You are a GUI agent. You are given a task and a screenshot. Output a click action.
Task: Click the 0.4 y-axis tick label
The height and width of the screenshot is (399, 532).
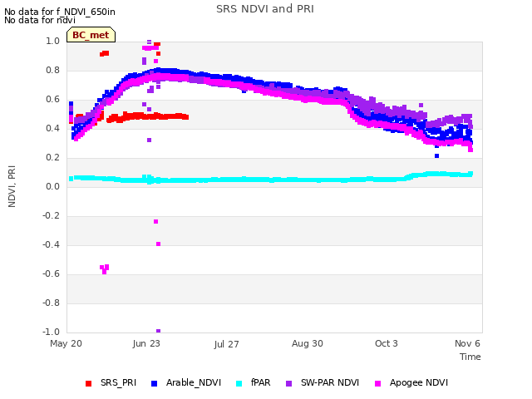coord(53,129)
